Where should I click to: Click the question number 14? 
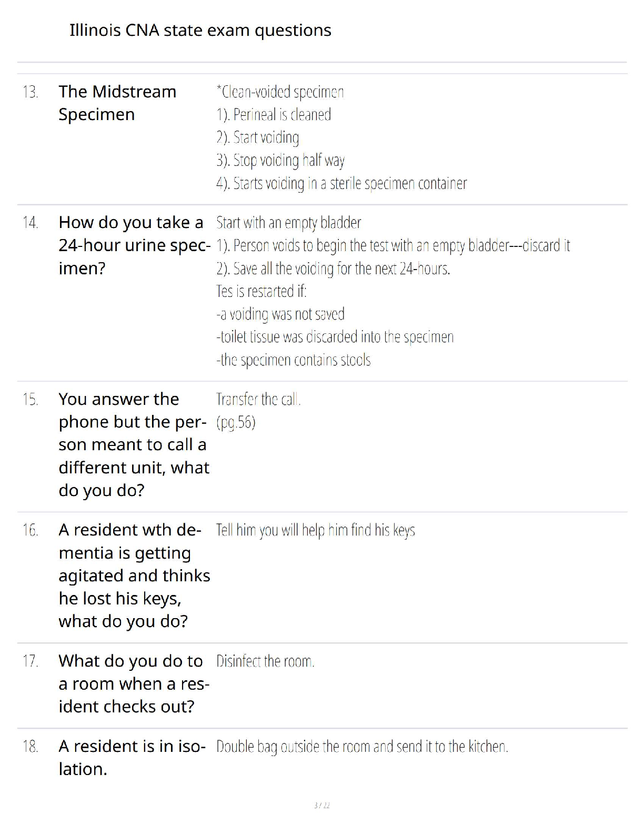click(x=31, y=223)
